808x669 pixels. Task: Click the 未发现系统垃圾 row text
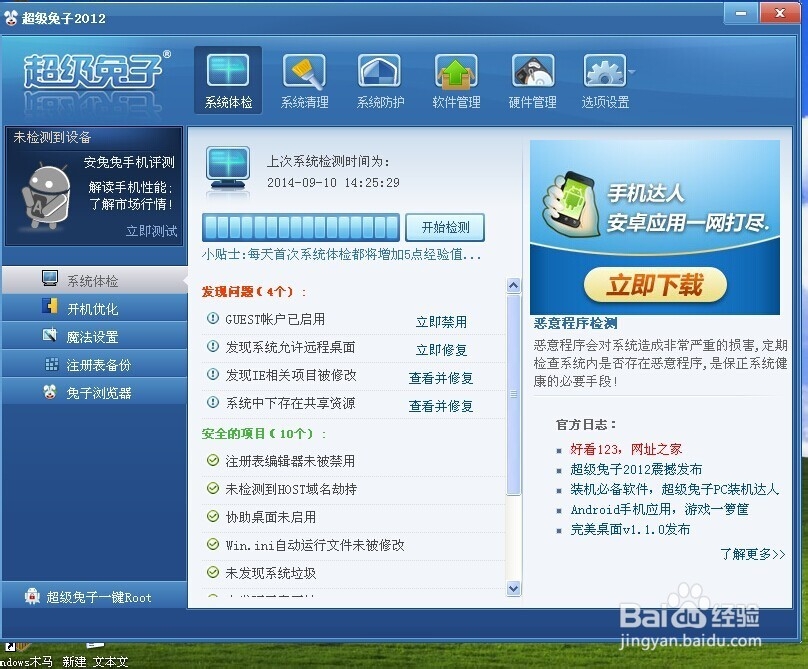coord(271,573)
